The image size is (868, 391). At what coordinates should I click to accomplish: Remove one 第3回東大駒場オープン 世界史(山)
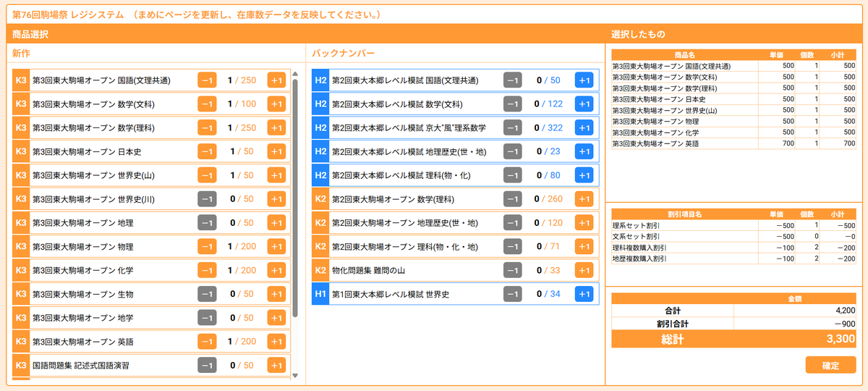(x=207, y=175)
